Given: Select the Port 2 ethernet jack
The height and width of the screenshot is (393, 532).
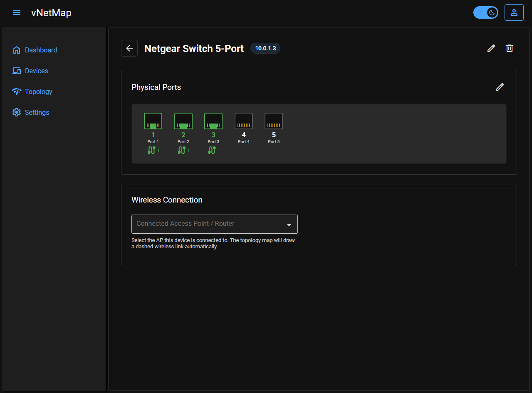Looking at the screenshot, I should 183,121.
